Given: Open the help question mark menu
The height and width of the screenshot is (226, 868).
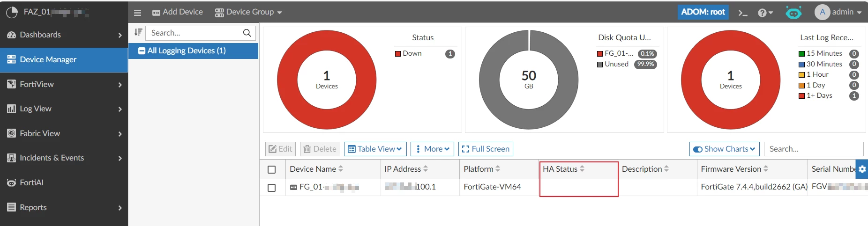Looking at the screenshot, I should pyautogui.click(x=765, y=13).
